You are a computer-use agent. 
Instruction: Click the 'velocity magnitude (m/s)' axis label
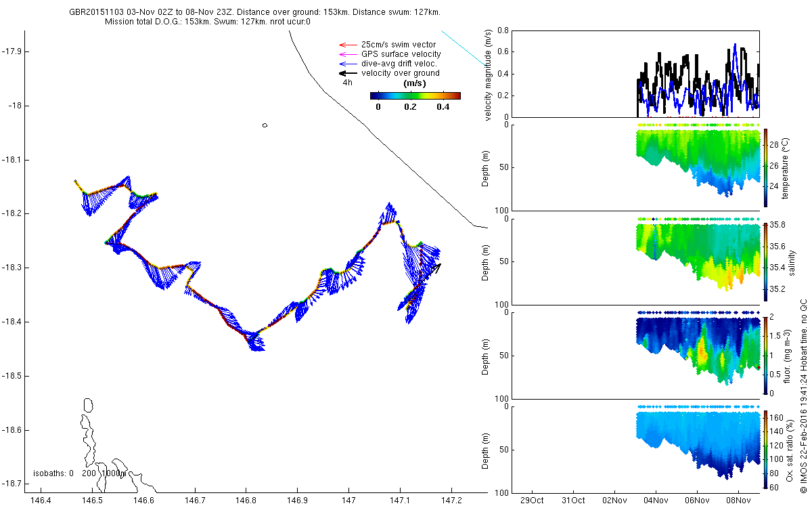pyautogui.click(x=489, y=75)
